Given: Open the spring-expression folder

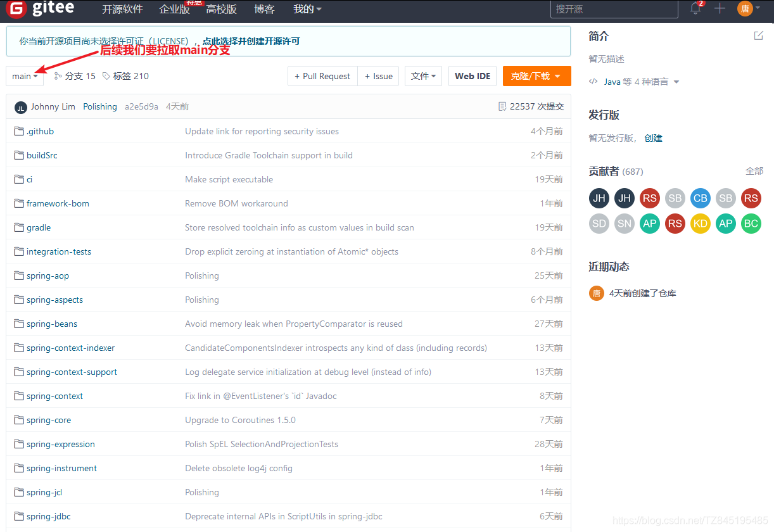Looking at the screenshot, I should [61, 444].
